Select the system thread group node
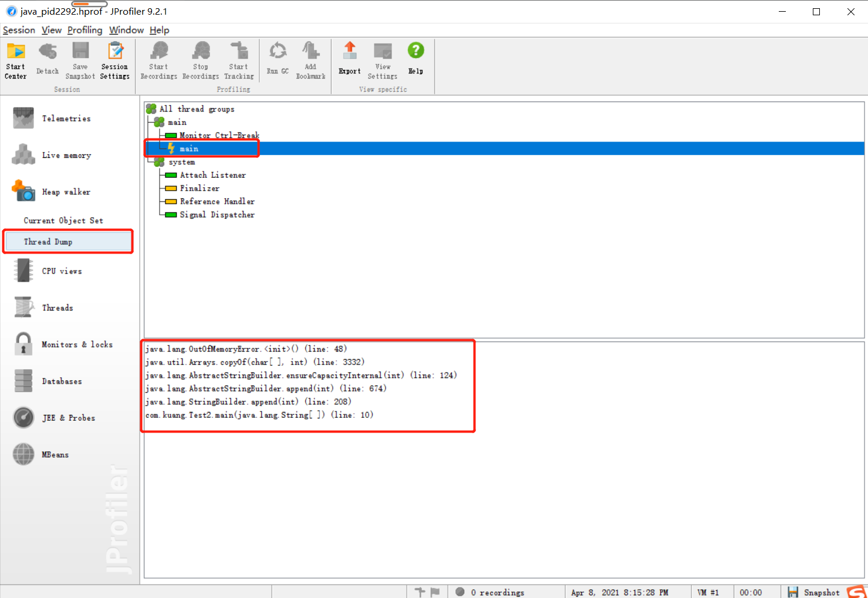 [x=182, y=162]
